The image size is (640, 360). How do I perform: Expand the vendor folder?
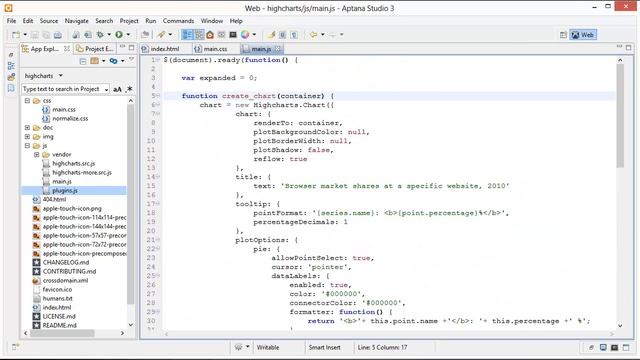click(x=36, y=154)
